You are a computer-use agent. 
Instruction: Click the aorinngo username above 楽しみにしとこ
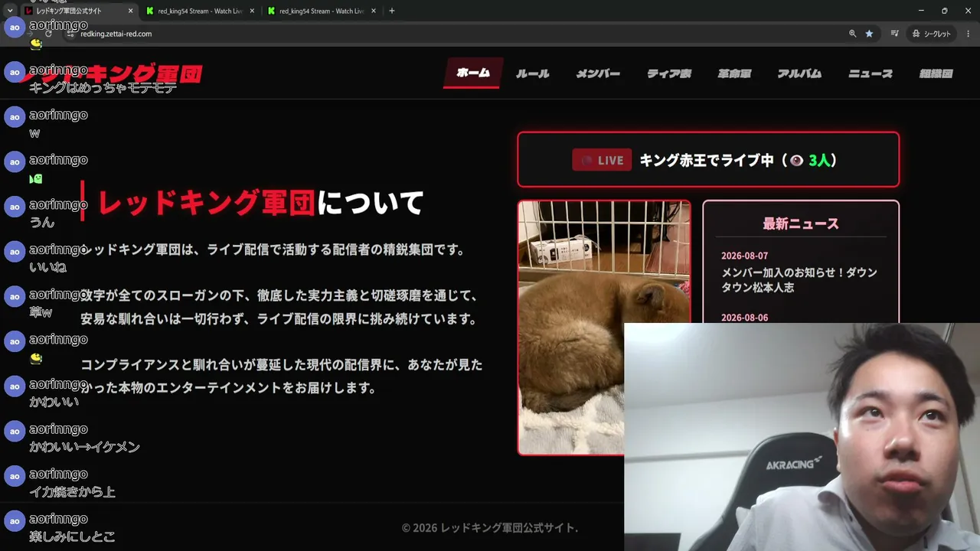click(x=58, y=519)
